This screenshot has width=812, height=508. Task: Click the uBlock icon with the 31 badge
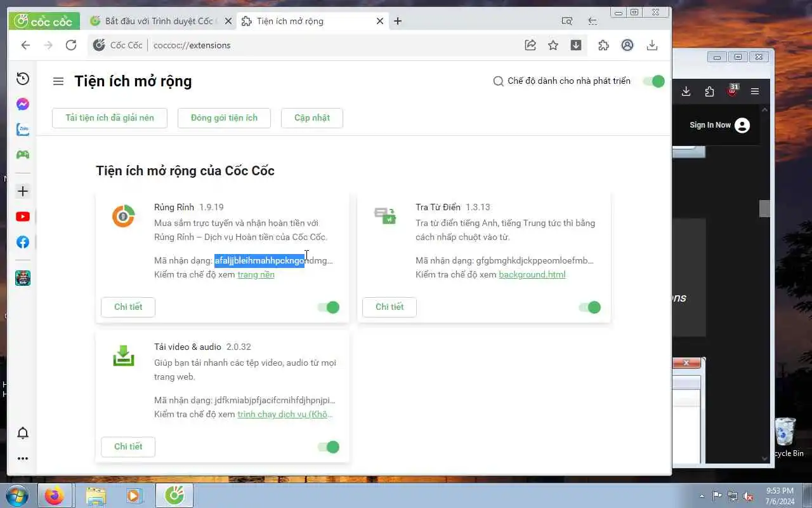click(733, 90)
